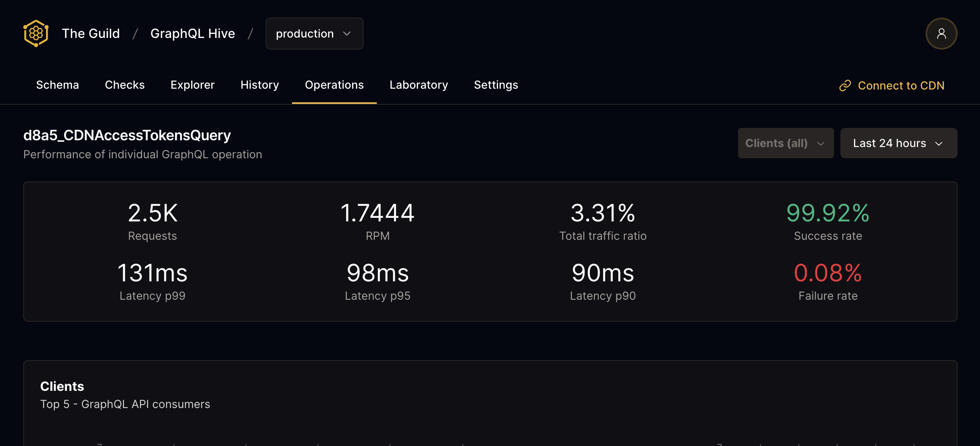Click the production environment dropdown arrow
980x446 pixels.
pyautogui.click(x=348, y=33)
